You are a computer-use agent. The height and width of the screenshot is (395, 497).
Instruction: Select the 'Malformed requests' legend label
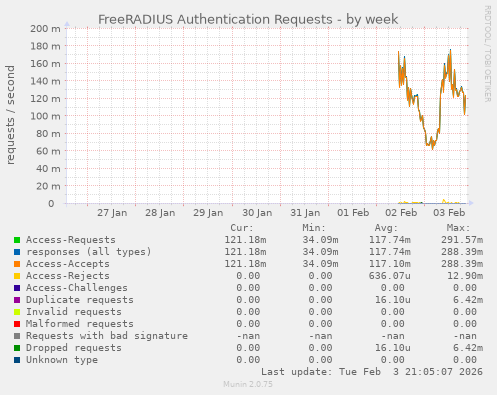[x=80, y=324]
